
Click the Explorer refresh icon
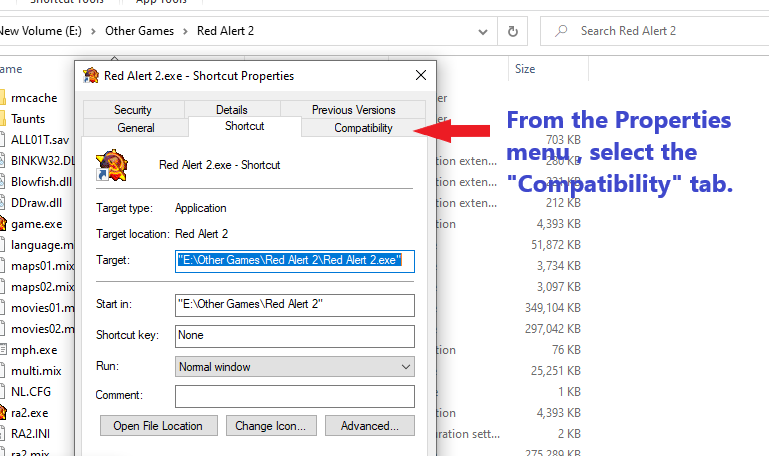tap(513, 31)
